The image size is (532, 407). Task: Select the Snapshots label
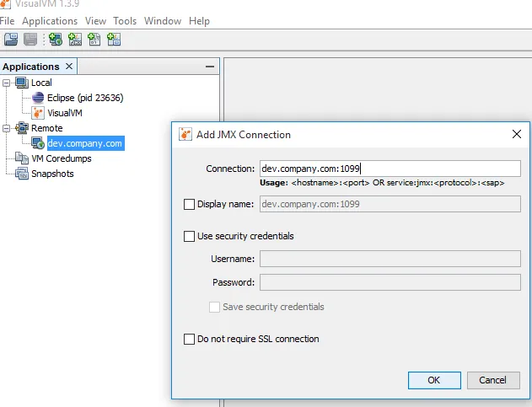click(52, 174)
